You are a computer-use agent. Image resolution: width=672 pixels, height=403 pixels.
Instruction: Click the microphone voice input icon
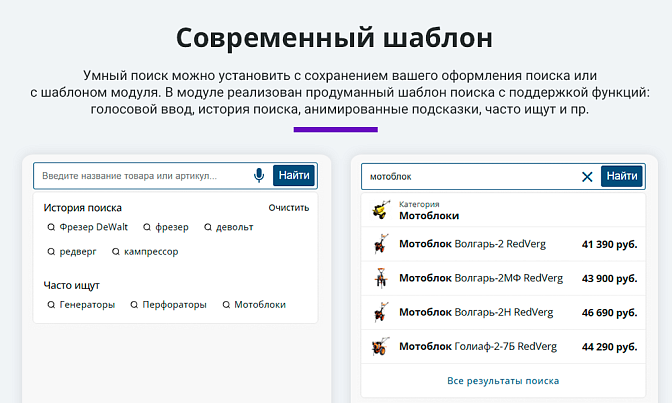259,175
